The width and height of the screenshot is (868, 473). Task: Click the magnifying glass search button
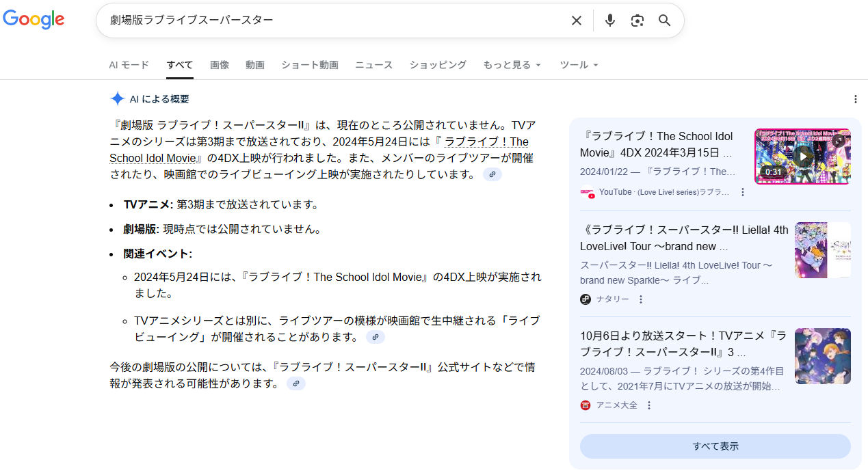coord(664,21)
